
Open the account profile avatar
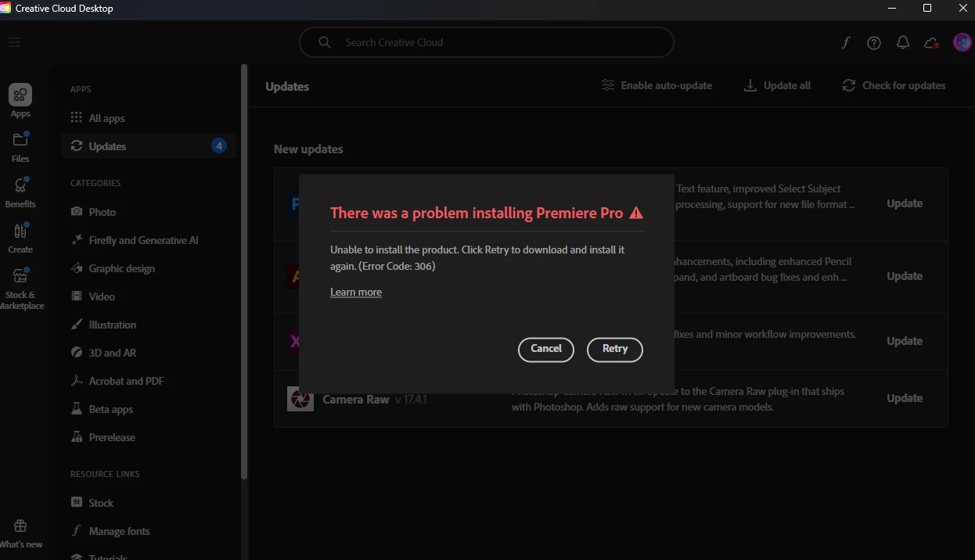point(962,42)
